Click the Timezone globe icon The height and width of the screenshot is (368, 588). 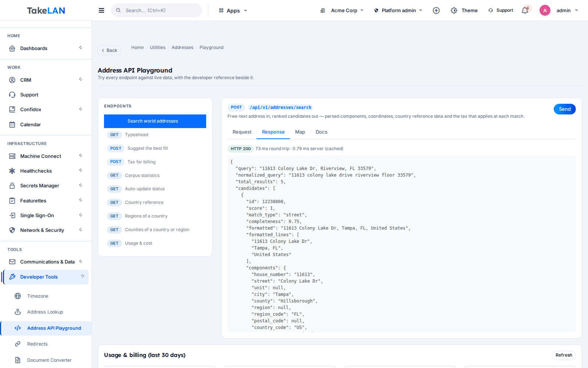18,296
